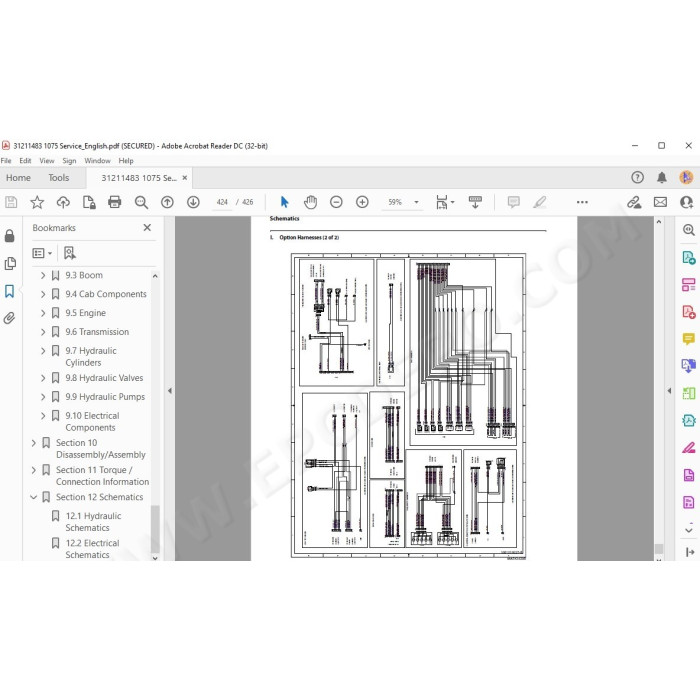700x700 pixels.
Task: Open the Edit menu
Action: pyautogui.click(x=25, y=161)
